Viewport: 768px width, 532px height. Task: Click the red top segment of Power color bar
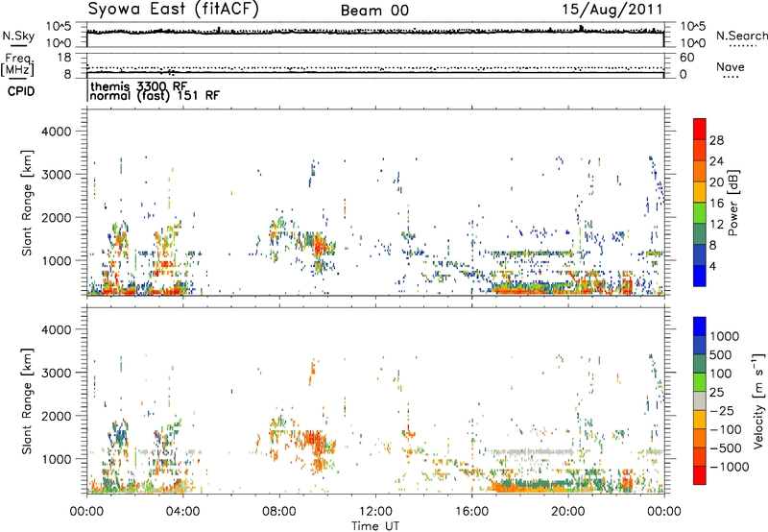[700, 130]
